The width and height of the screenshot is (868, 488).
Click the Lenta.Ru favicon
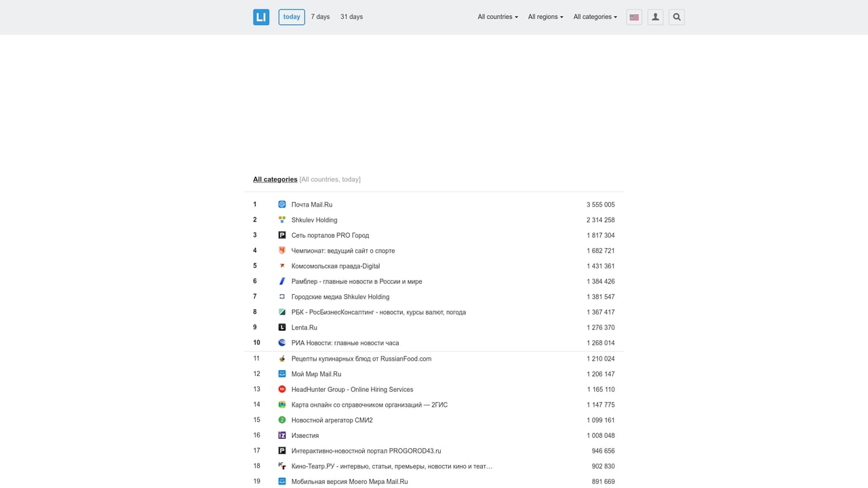pyautogui.click(x=282, y=327)
